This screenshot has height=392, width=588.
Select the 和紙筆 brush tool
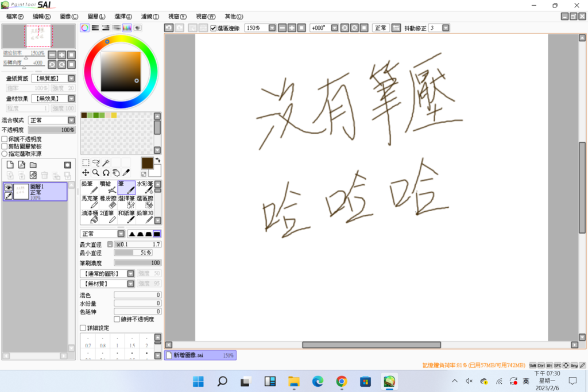[x=126, y=216]
